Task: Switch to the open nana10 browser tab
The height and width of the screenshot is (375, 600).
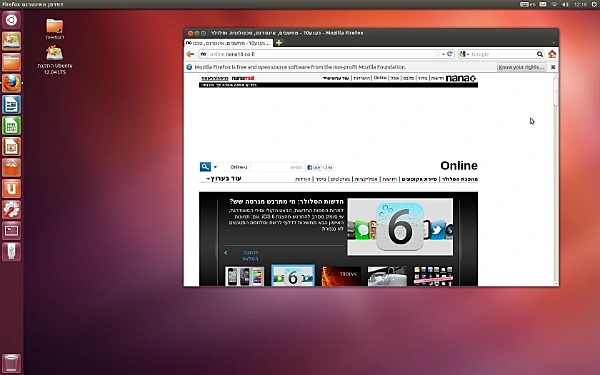Action: [229, 43]
